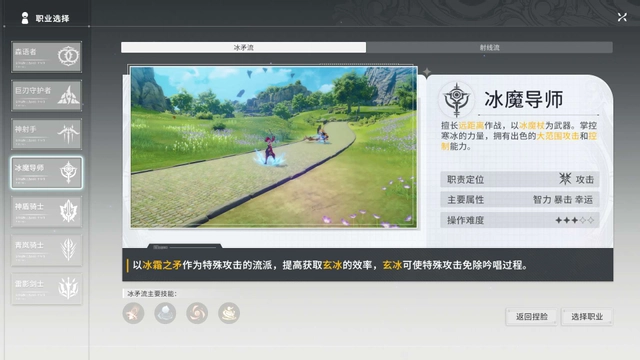The height and width of the screenshot is (360, 640).
Task: Pick the 神射手 class entry
Action: [x=47, y=134]
